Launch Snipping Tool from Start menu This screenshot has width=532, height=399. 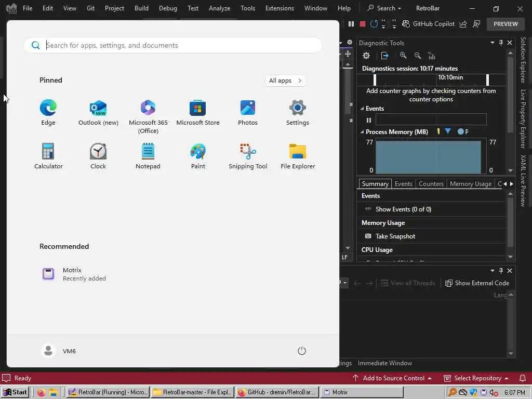[x=248, y=156]
